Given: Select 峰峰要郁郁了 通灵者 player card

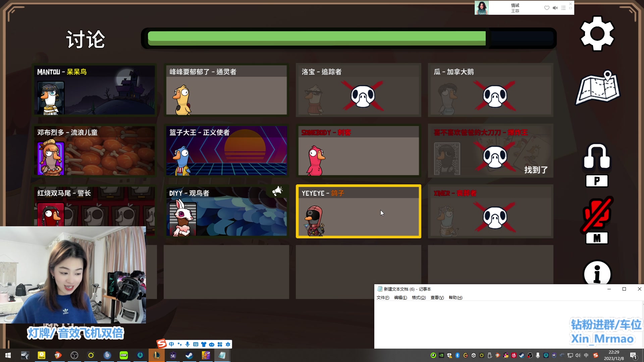Looking at the screenshot, I should (226, 90).
